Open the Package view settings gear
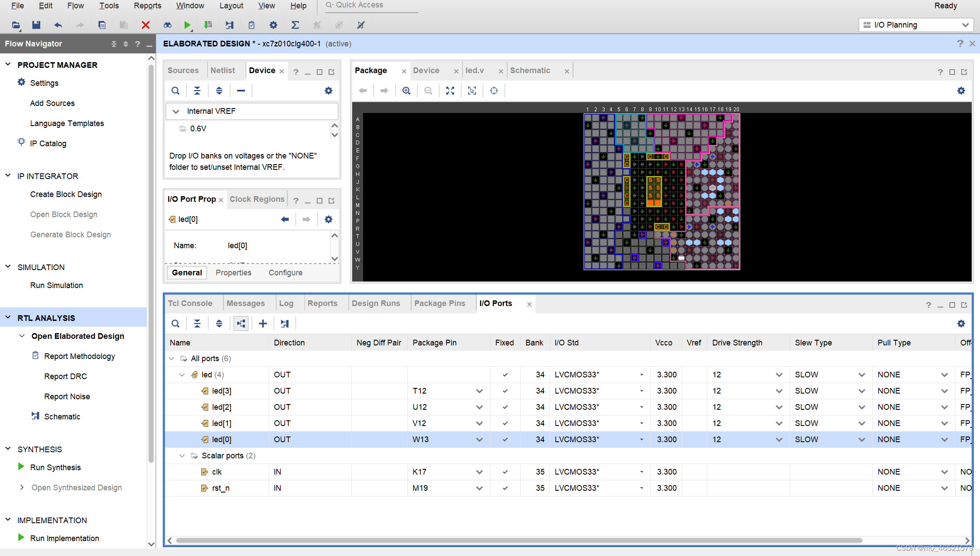The height and width of the screenshot is (556, 980). (961, 91)
